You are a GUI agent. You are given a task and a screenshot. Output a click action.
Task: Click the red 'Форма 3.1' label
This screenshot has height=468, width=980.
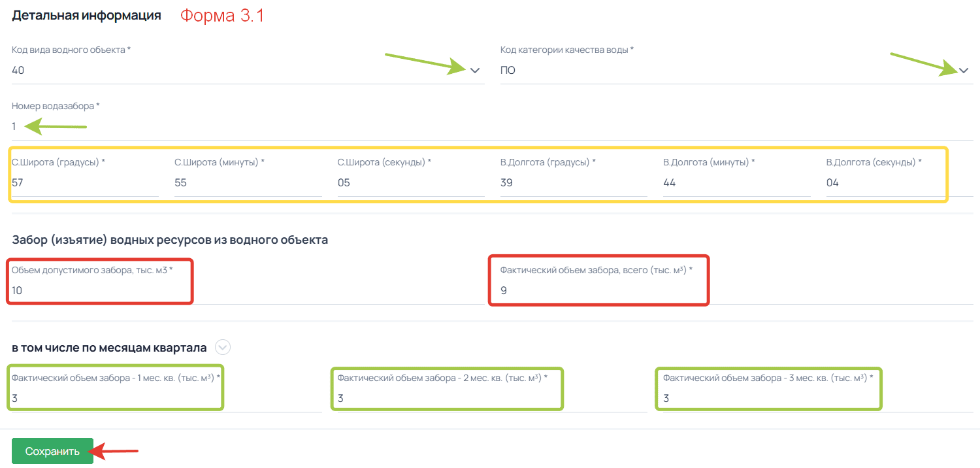(x=222, y=16)
